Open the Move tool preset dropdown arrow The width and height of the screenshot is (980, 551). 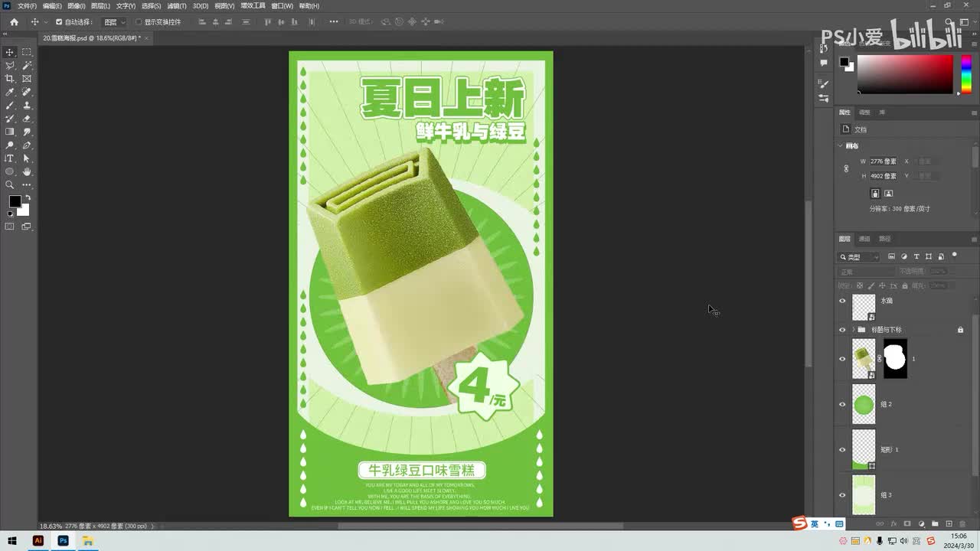(45, 22)
